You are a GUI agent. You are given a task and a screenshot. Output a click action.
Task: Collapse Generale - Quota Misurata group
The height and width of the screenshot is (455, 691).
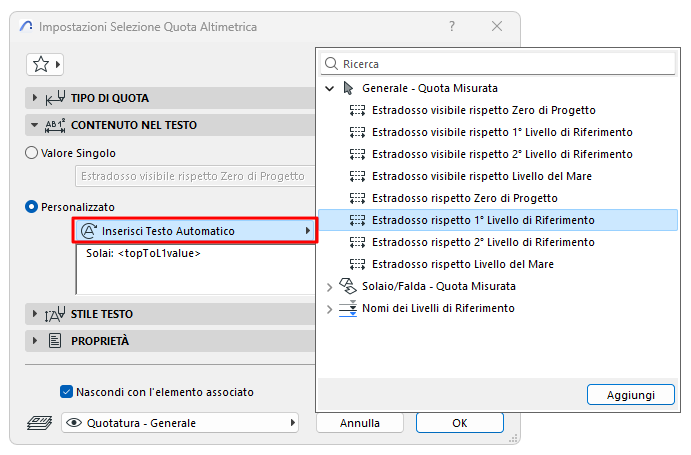click(x=329, y=88)
